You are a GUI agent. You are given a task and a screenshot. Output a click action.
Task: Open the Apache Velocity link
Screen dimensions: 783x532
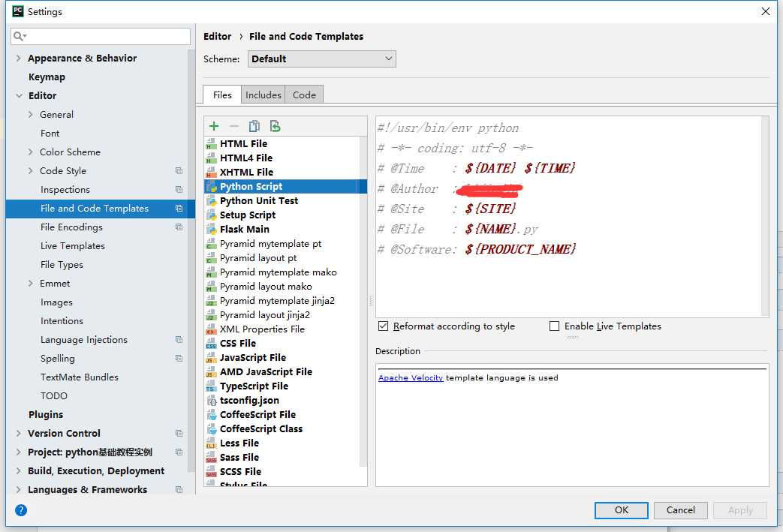411,377
